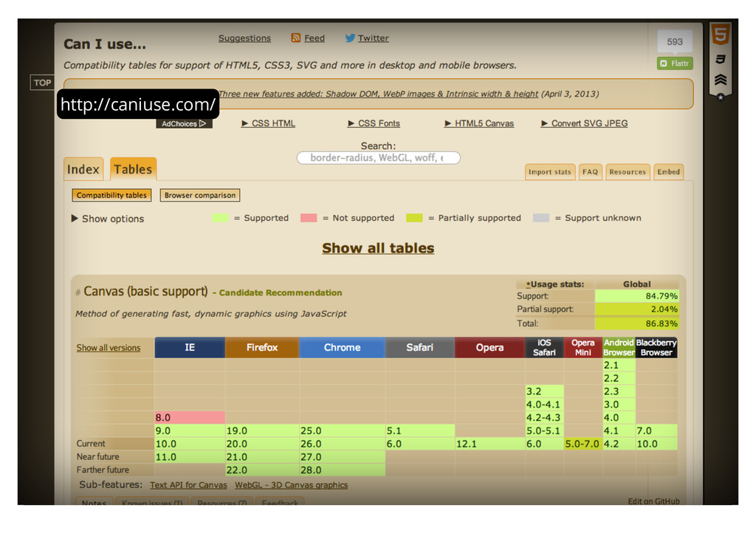Open the Twitter link
Viewport: 756px width, 545px height.
(x=373, y=38)
